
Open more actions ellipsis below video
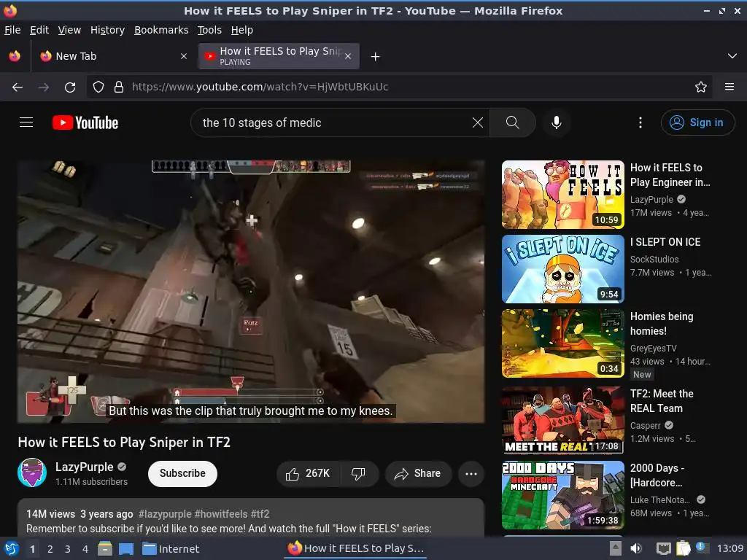(x=471, y=473)
